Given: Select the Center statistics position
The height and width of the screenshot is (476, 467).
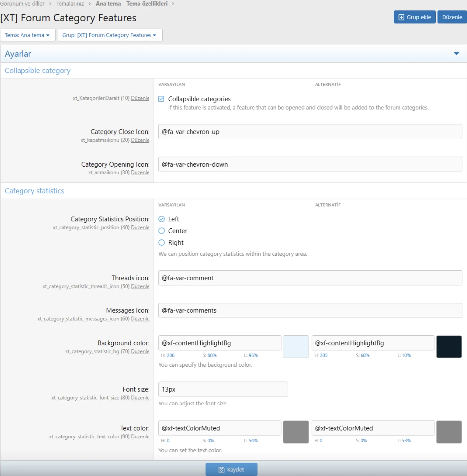Looking at the screenshot, I should click(162, 231).
